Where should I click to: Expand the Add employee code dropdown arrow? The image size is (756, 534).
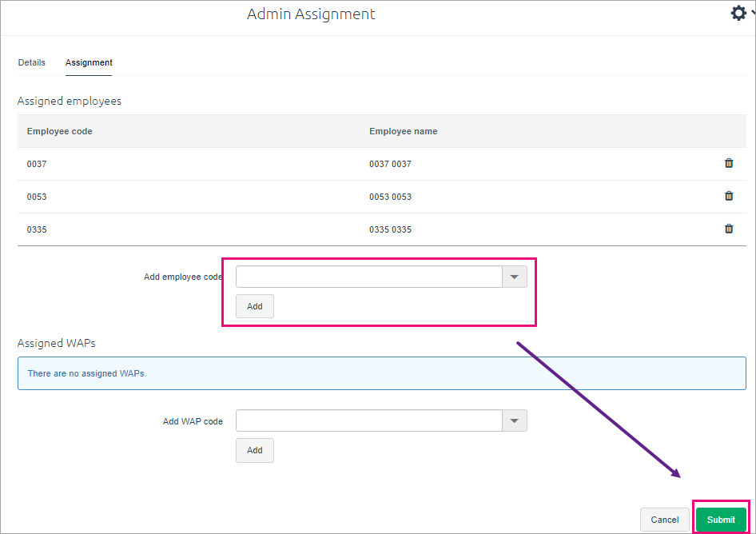[x=515, y=277]
